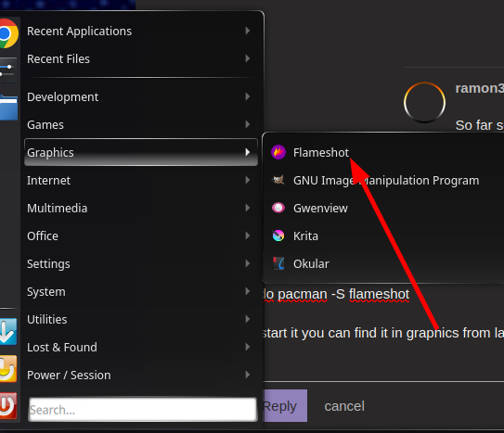Viewport: 504px width, 433px height.
Task: Select the Internet menu category
Action: point(141,181)
